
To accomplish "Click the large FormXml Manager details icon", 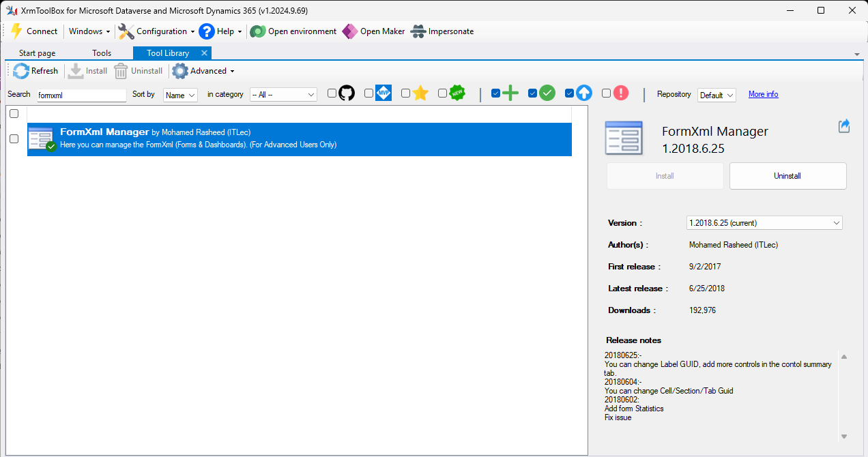I will (624, 138).
